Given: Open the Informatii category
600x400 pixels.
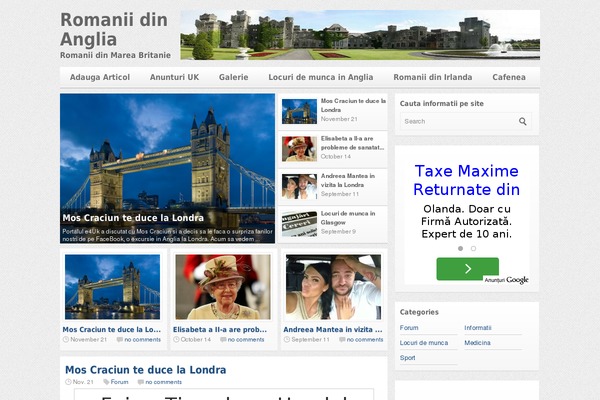Looking at the screenshot, I should [478, 328].
